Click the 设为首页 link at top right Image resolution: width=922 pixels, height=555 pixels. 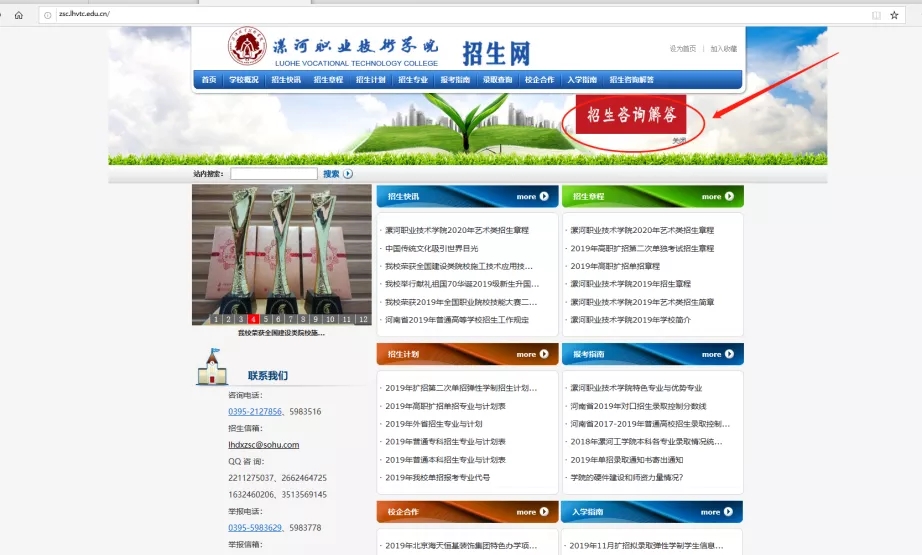[682, 49]
